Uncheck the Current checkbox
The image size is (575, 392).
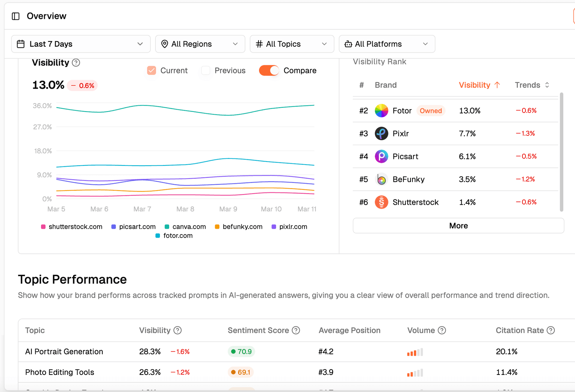152,71
